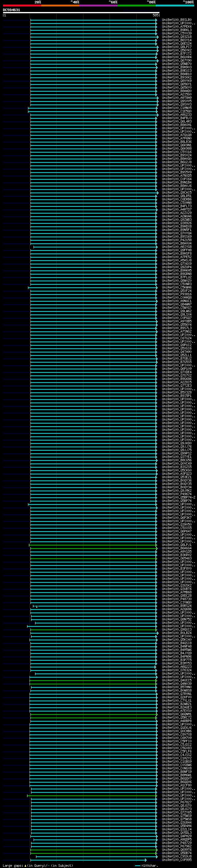Select the purple ~60% identity legend segment

coord(98,6)
